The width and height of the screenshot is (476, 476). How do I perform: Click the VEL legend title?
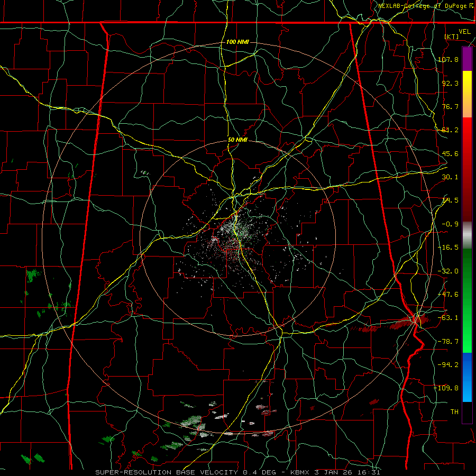click(464, 32)
